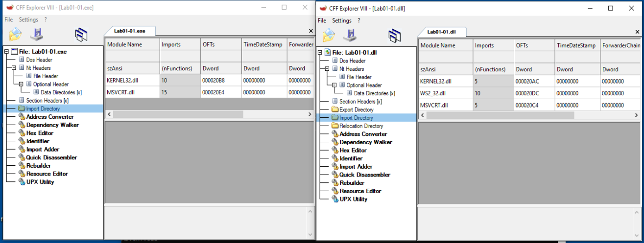
Task: Select Relocation Directory in Lab01-01.dll tree
Action: click(x=361, y=126)
